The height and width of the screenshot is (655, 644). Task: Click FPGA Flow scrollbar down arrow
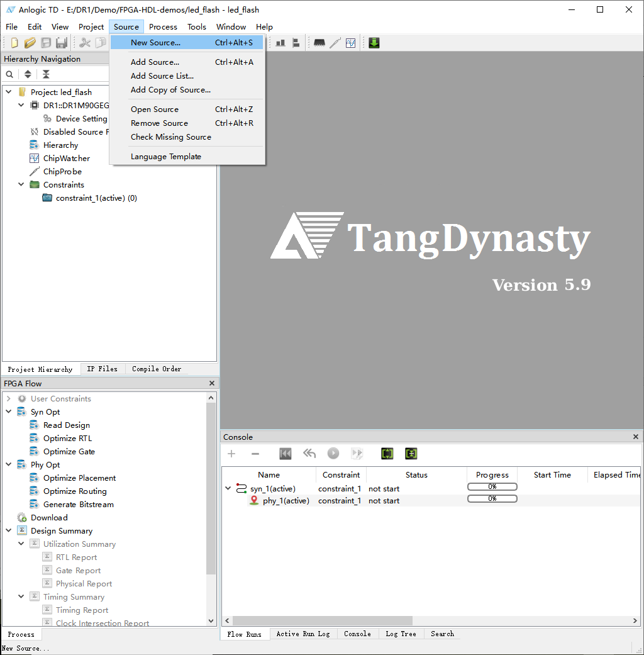[211, 621]
